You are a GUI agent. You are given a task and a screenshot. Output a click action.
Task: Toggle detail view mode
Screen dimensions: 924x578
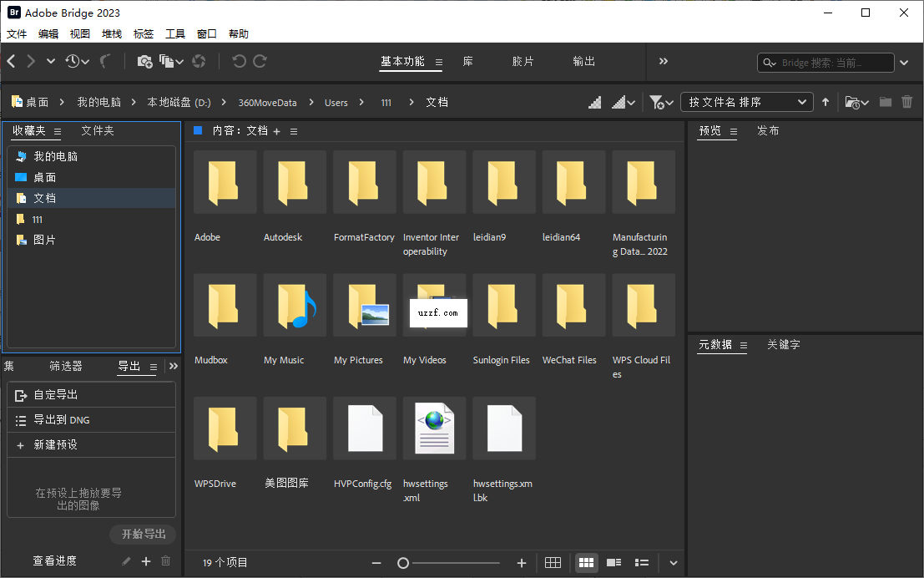point(613,563)
